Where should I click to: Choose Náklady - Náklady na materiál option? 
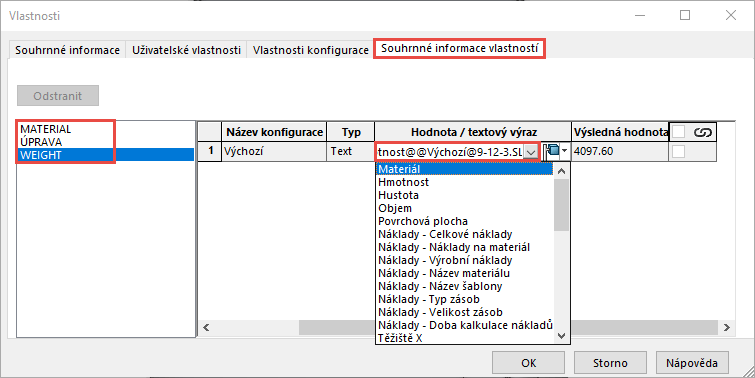[465, 247]
